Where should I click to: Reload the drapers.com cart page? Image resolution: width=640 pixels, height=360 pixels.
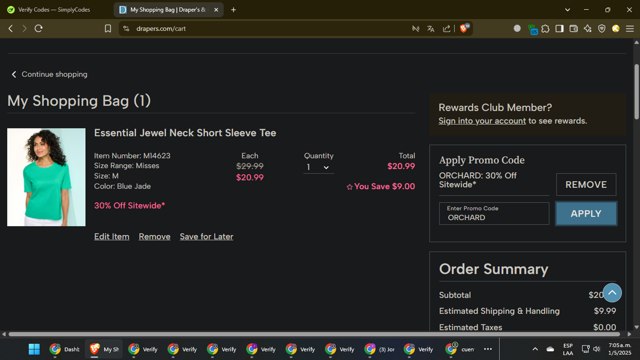38,29
